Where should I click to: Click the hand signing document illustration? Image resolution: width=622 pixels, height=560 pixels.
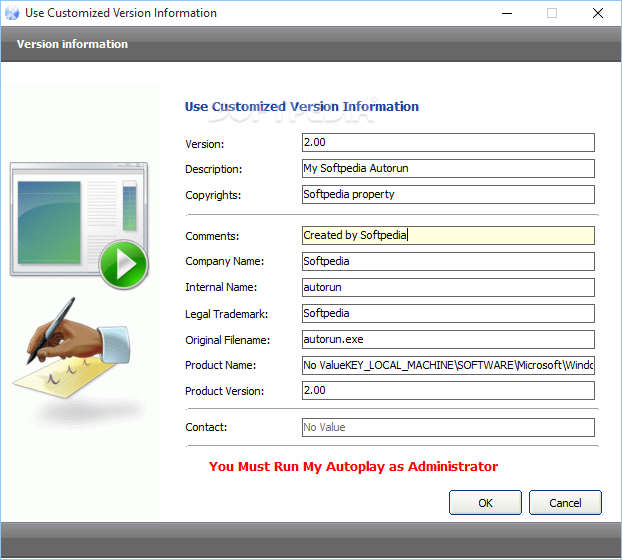point(71,349)
